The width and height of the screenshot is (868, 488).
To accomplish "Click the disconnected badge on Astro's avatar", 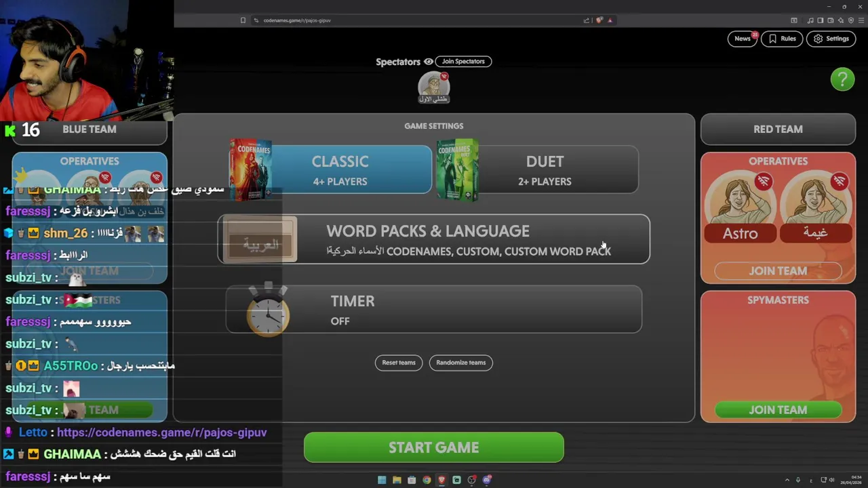I will click(x=764, y=182).
